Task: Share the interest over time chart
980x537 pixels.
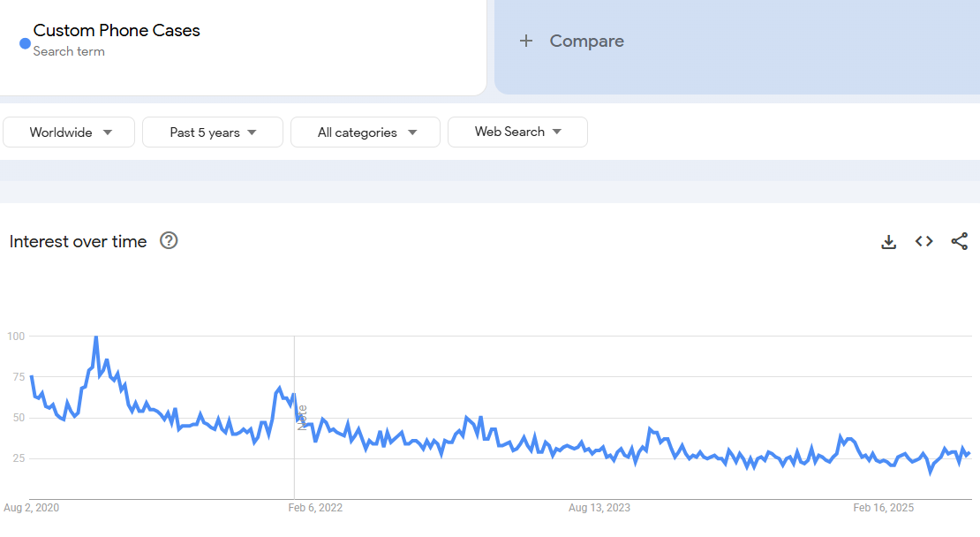Action: [x=960, y=241]
